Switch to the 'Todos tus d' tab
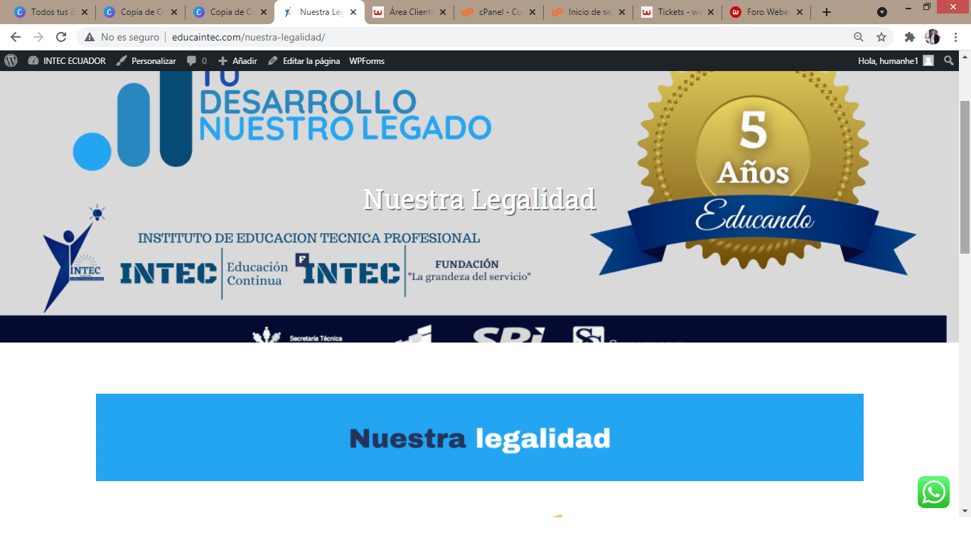971x560 pixels. click(x=48, y=12)
